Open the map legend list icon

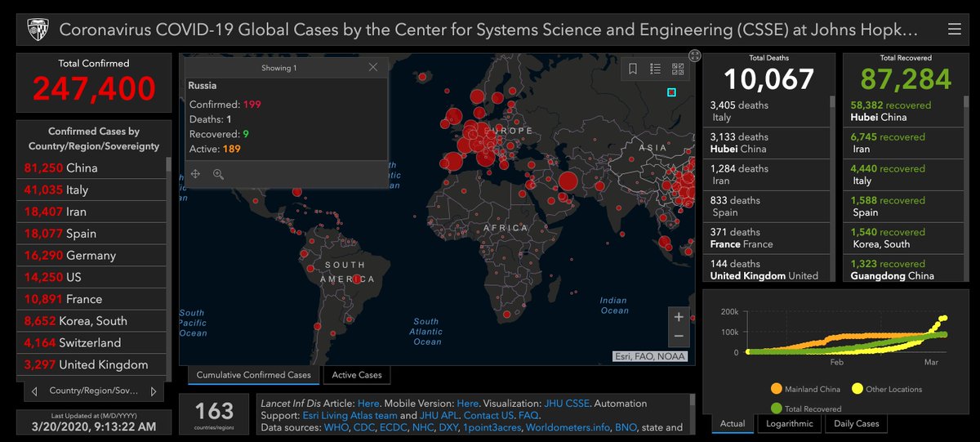655,69
